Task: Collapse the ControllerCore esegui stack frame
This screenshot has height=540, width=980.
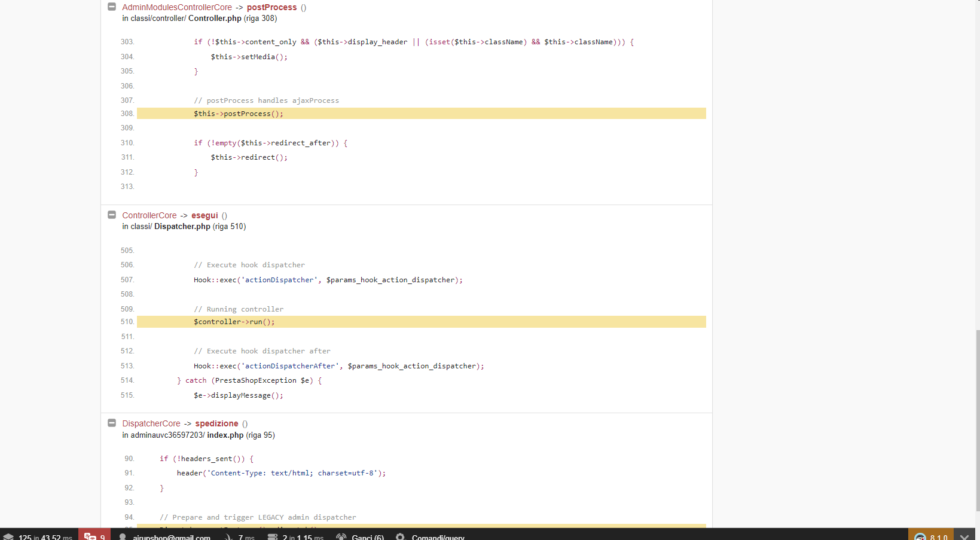Action: point(112,215)
